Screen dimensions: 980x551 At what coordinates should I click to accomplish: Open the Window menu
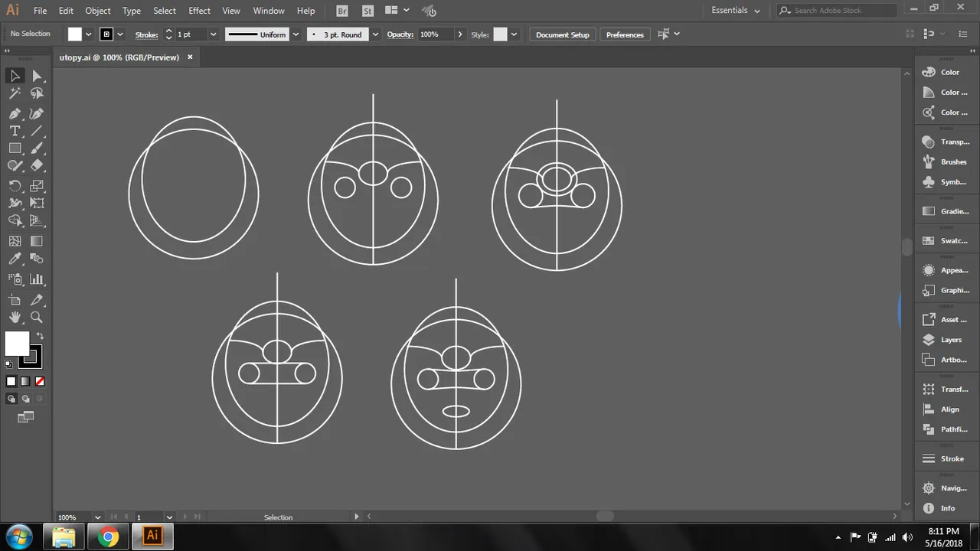point(269,11)
